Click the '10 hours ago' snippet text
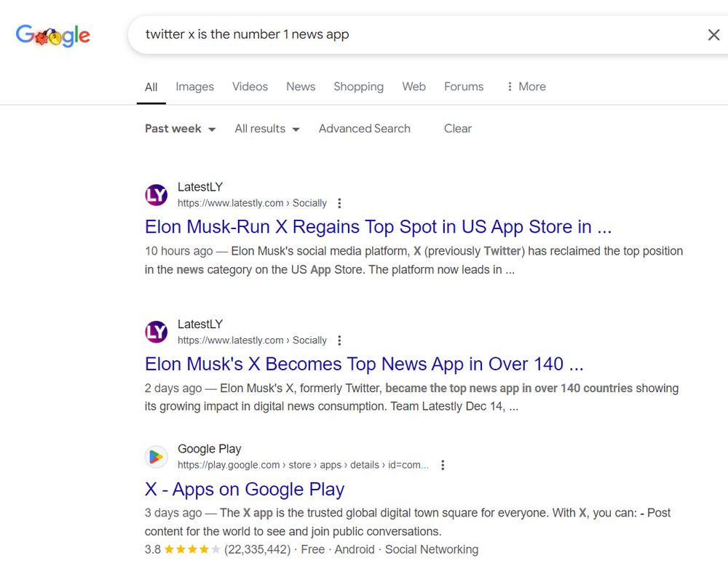This screenshot has height=574, width=728. [x=179, y=251]
